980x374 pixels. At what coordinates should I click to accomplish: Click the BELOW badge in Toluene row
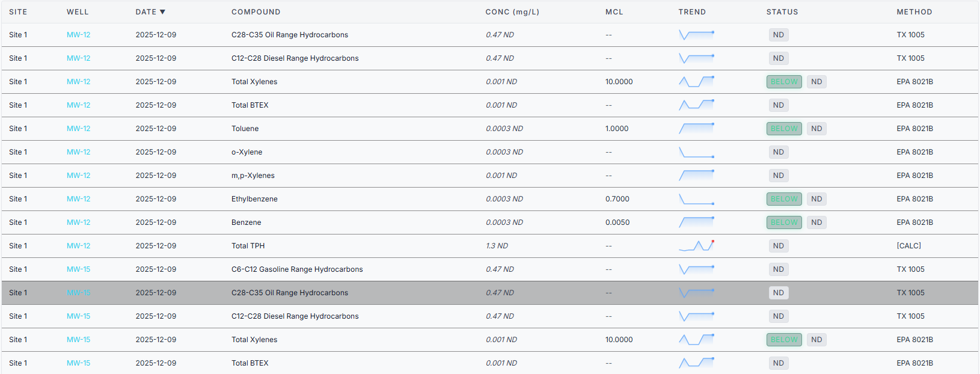click(x=784, y=129)
